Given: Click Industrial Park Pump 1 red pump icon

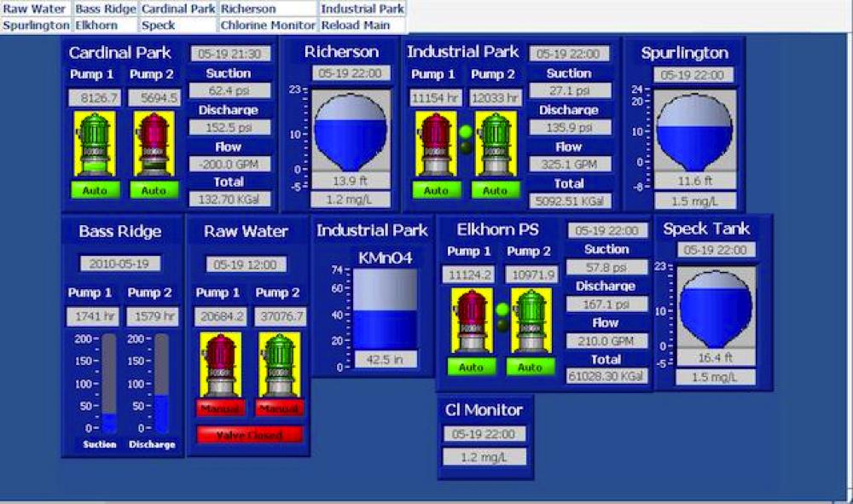Looking at the screenshot, I should [x=436, y=144].
